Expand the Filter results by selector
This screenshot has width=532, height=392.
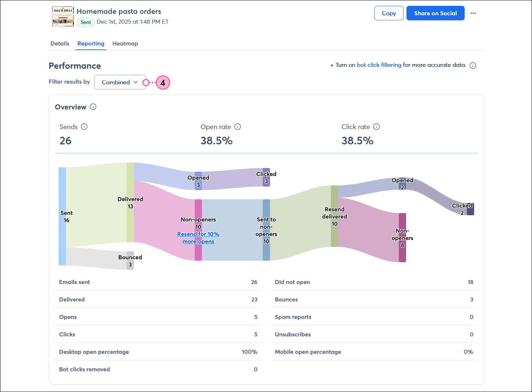pos(120,82)
